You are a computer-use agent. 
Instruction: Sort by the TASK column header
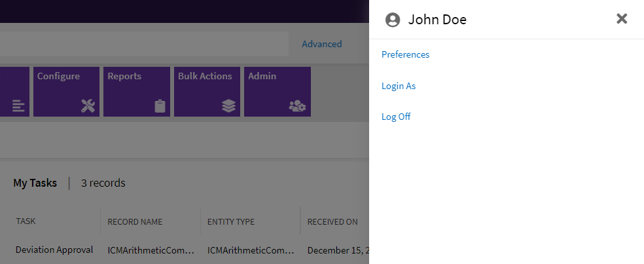pyautogui.click(x=26, y=221)
